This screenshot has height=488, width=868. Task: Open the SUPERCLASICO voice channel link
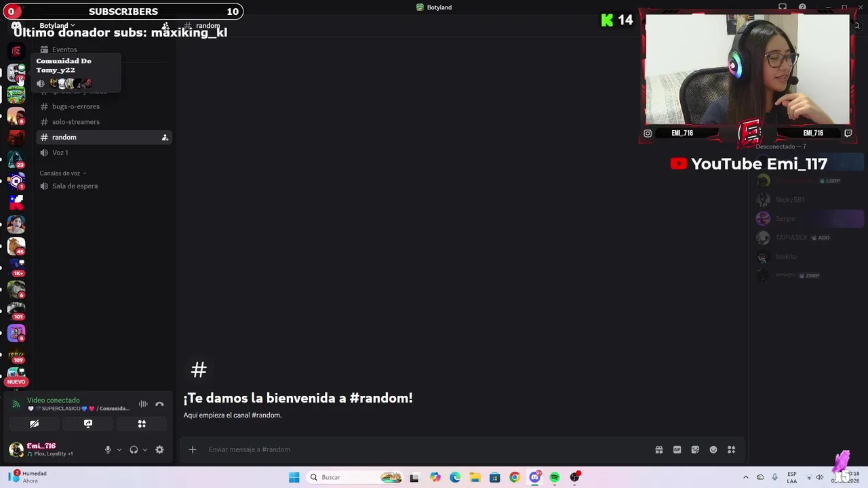click(78, 409)
